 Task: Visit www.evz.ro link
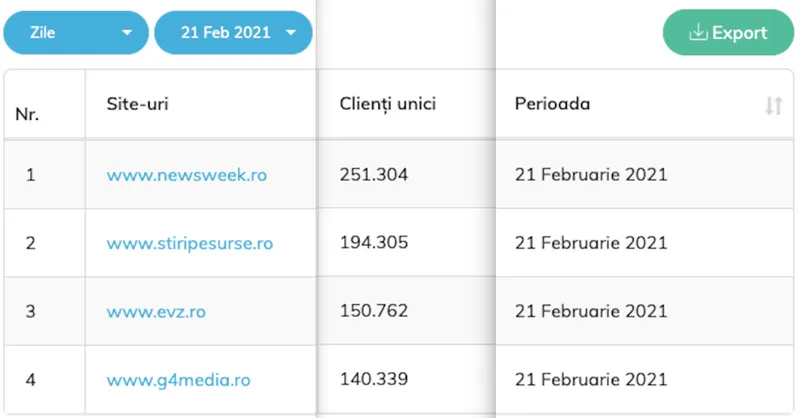click(x=156, y=311)
